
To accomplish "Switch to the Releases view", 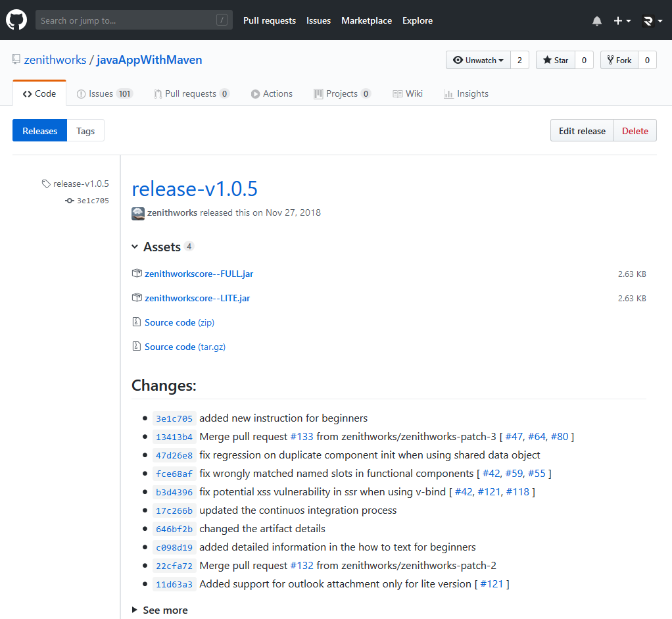I will point(40,130).
